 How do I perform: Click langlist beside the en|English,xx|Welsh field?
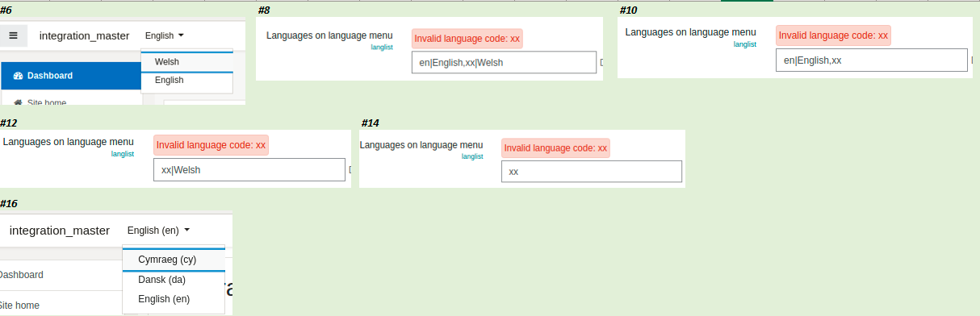[x=382, y=48]
